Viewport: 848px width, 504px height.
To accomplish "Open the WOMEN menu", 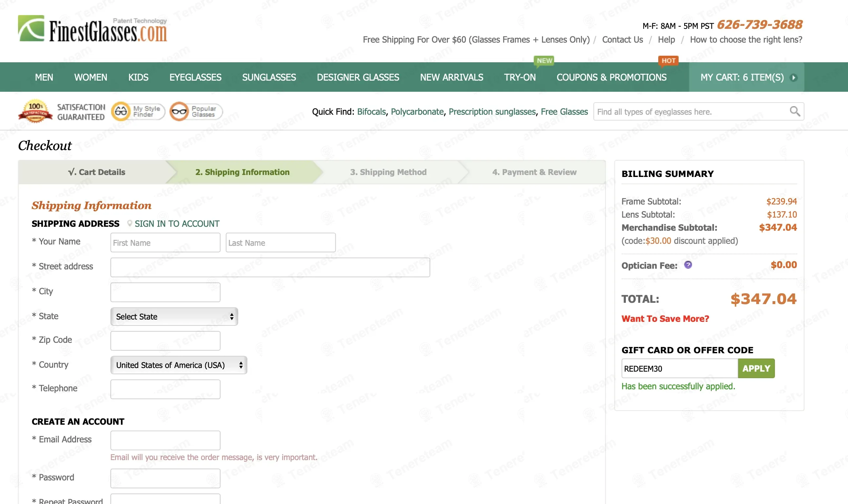I will (x=91, y=77).
